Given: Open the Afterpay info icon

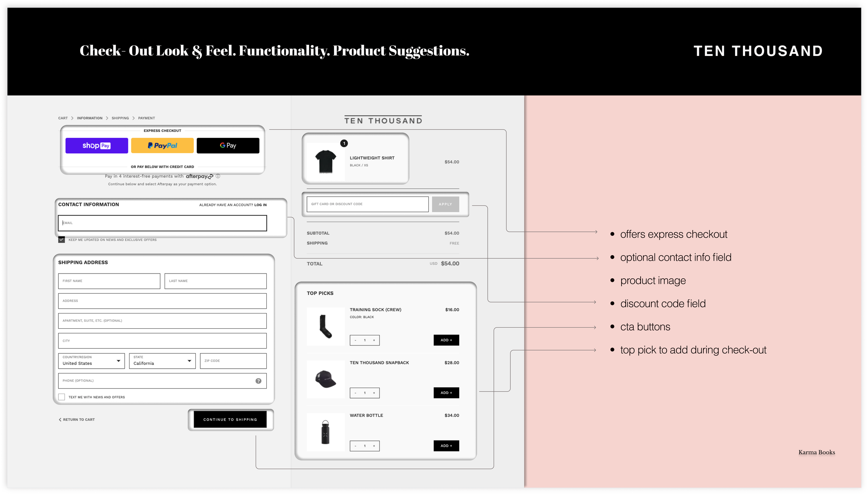Looking at the screenshot, I should click(218, 176).
